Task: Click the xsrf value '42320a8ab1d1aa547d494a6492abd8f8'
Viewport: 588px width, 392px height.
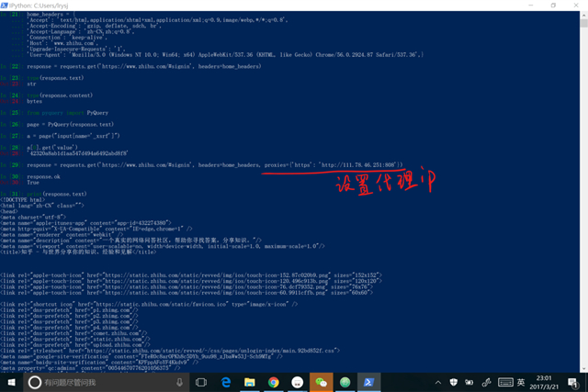Action: point(77,153)
